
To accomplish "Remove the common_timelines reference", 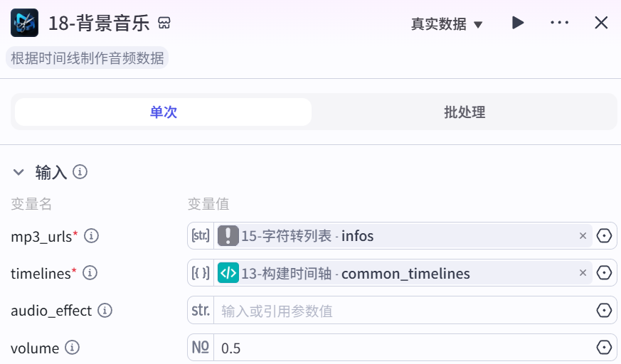I will (x=583, y=272).
